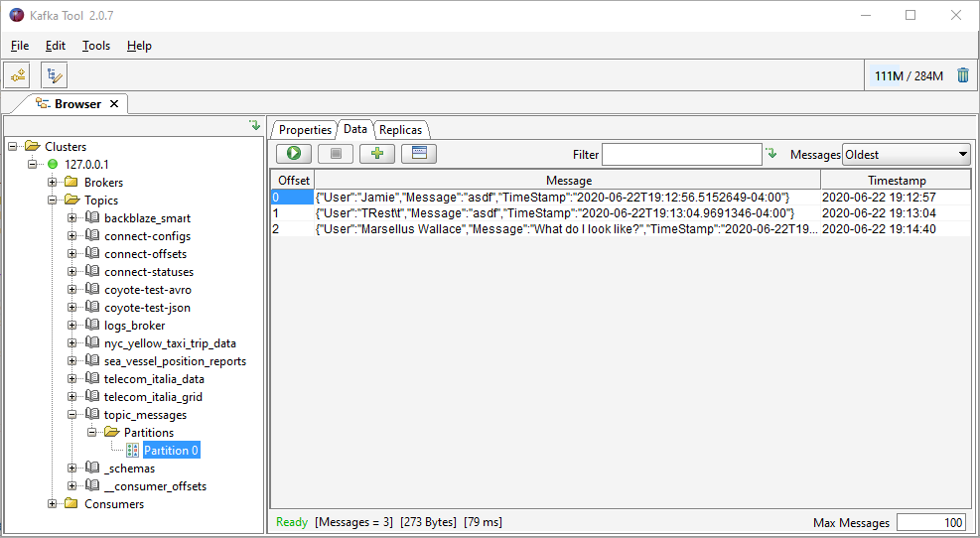Click the green plus add message button
Screen dimensions: 980x538
(x=377, y=153)
